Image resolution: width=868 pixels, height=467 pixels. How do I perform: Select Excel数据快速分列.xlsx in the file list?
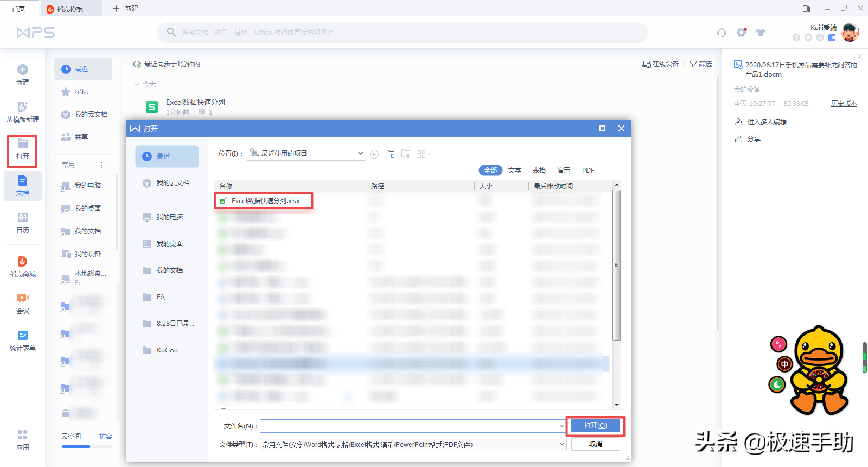264,201
